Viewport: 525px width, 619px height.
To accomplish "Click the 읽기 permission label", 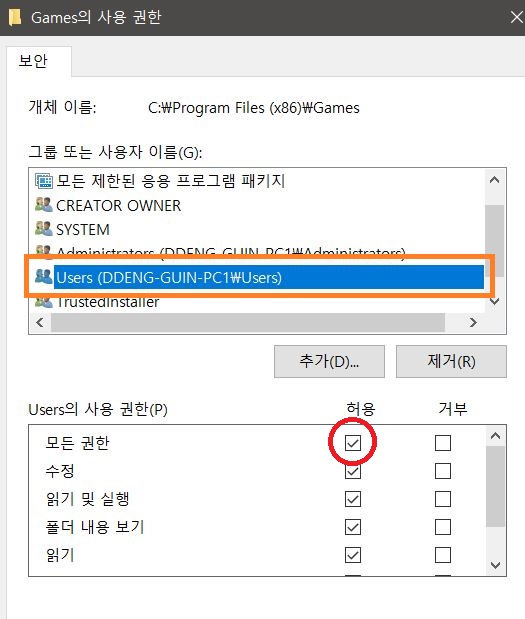I will point(60,555).
